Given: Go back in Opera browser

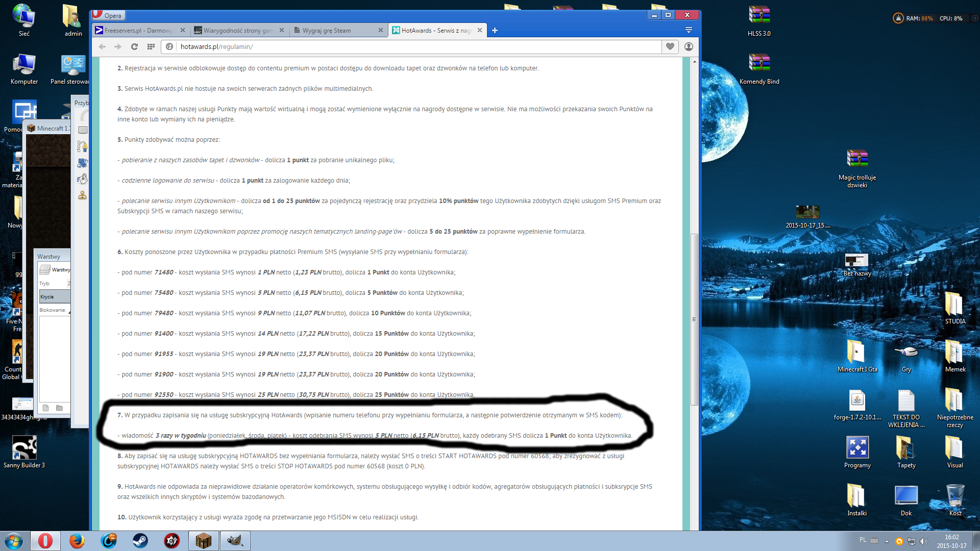Looking at the screenshot, I should 102,46.
